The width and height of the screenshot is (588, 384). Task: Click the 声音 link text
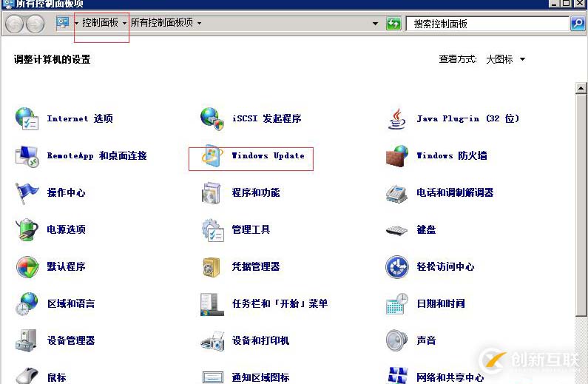[426, 340]
